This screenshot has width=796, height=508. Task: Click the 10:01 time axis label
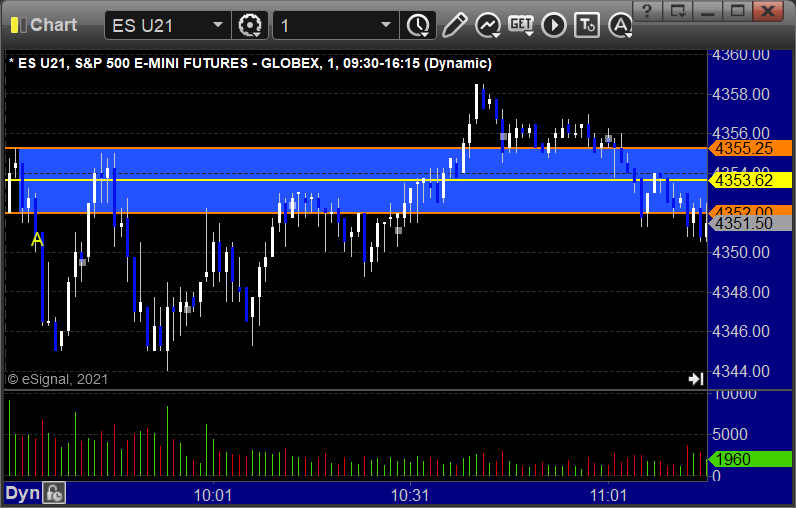point(213,495)
